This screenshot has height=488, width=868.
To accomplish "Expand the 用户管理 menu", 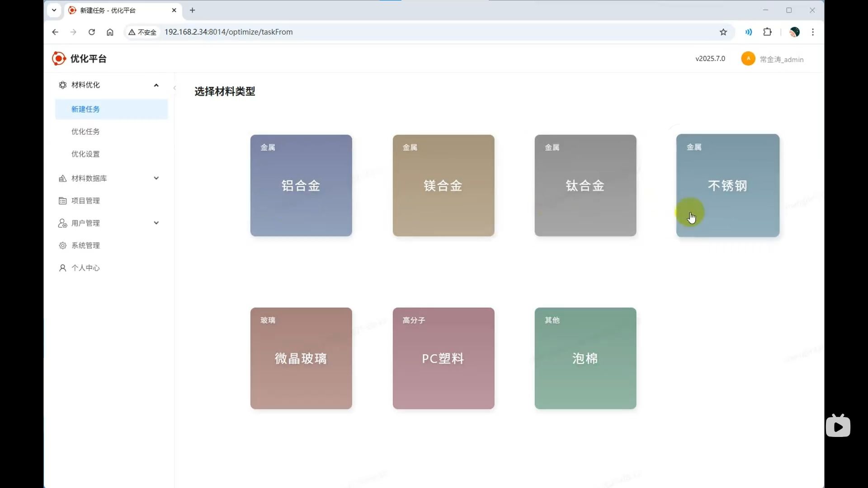I will (156, 223).
